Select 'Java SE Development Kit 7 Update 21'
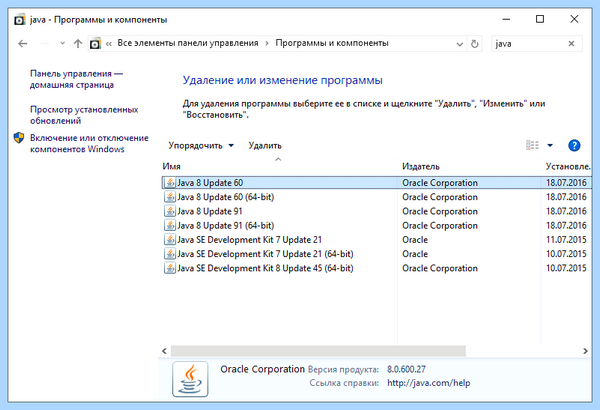Viewport: 600px width, 410px height. [249, 240]
